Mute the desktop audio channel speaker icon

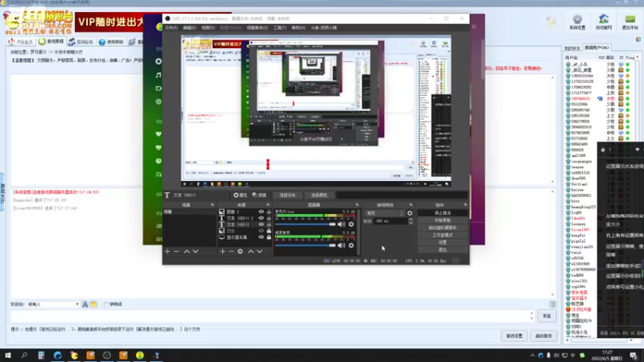click(x=341, y=245)
